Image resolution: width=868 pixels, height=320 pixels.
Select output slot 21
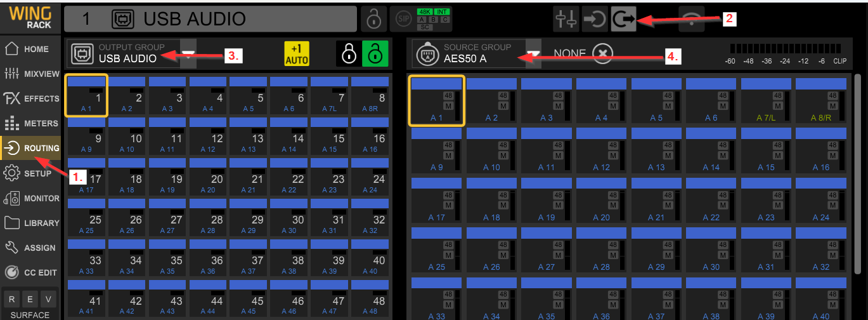(249, 177)
